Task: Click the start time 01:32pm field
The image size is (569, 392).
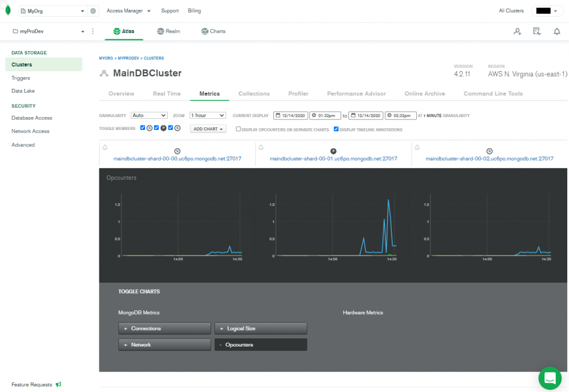Action: click(x=325, y=115)
